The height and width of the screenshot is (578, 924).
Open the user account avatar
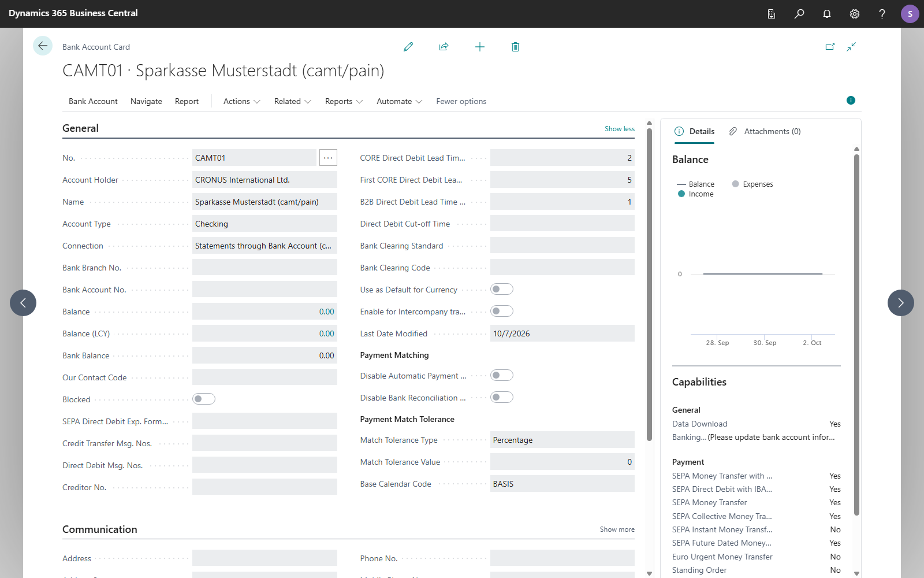[910, 13]
